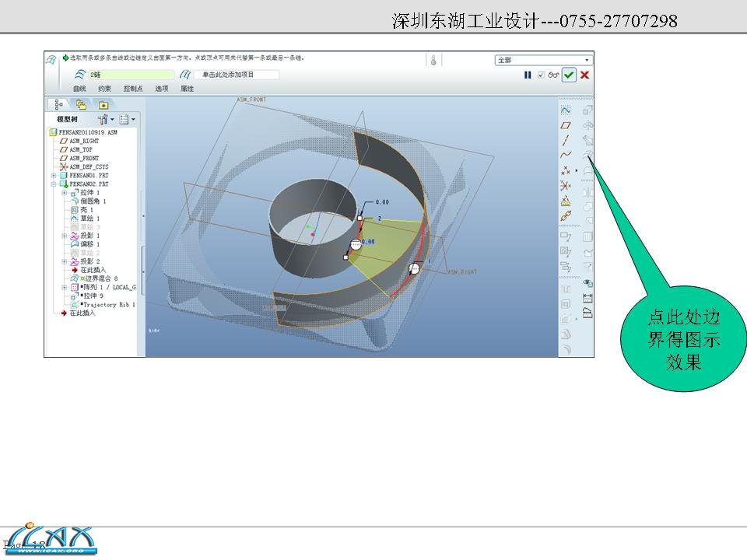Click the temperature gauge status icon
The width and height of the screenshot is (747, 560).
[433, 61]
